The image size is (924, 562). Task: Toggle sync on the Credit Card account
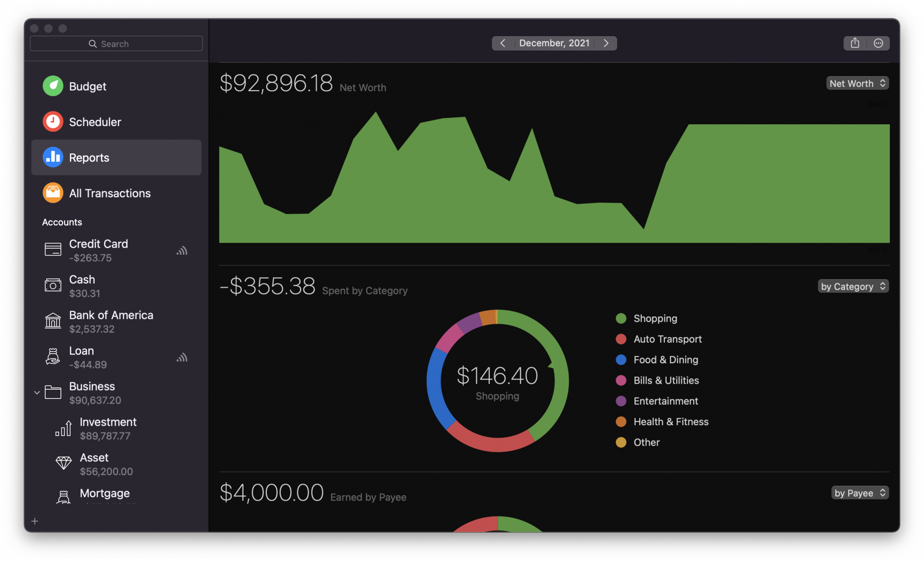[182, 250]
